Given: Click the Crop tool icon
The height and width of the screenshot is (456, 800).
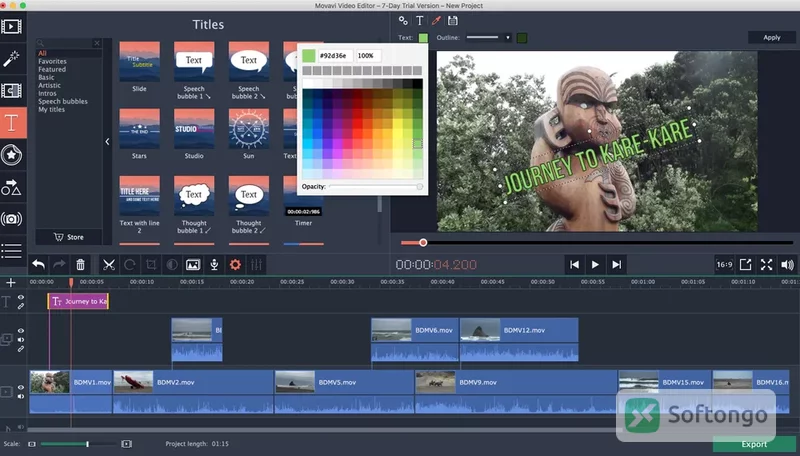Looking at the screenshot, I should click(x=151, y=264).
